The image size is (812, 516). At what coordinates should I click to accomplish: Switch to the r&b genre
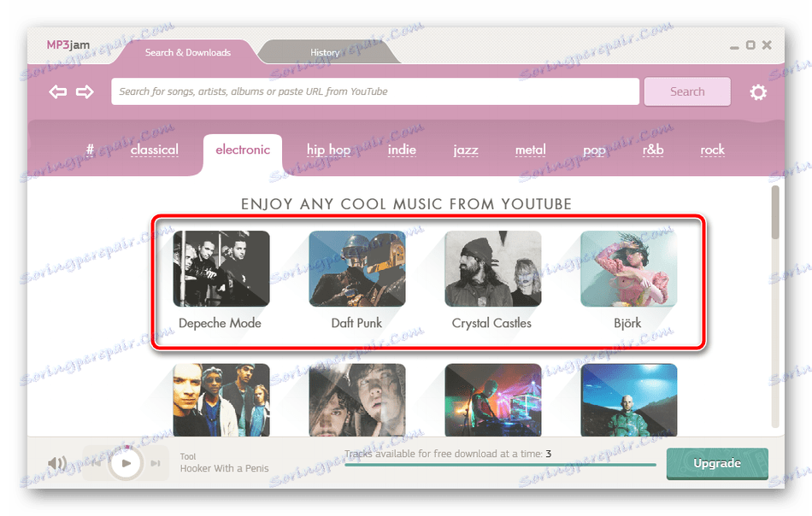tap(653, 150)
